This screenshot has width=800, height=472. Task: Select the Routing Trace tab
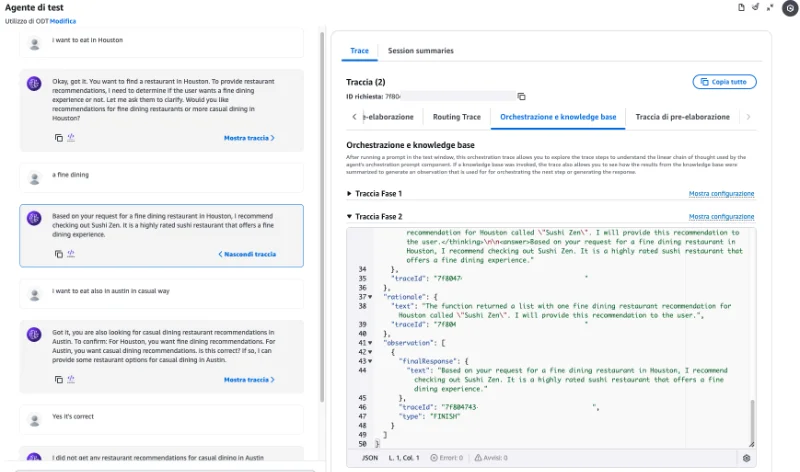point(457,117)
